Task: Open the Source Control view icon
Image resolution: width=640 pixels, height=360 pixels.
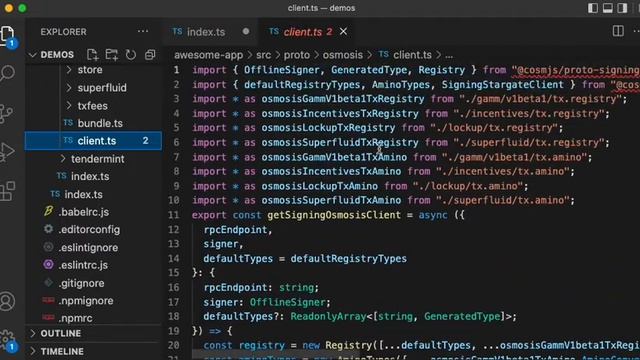Action: (x=7, y=113)
